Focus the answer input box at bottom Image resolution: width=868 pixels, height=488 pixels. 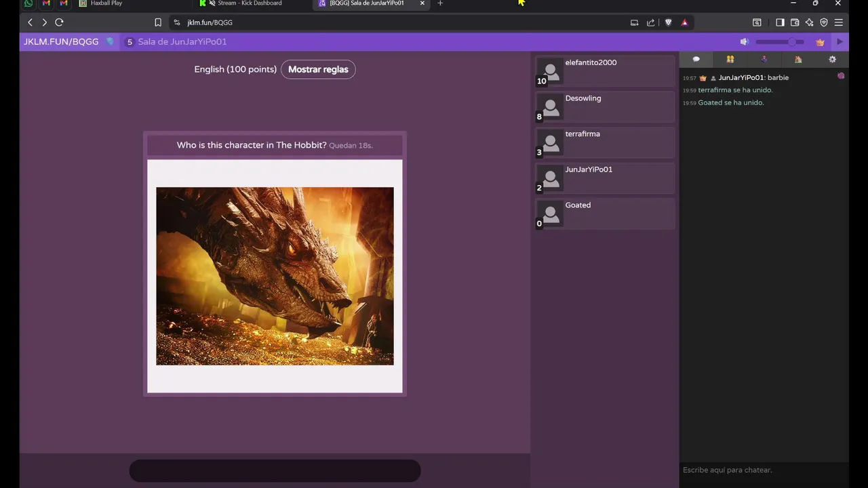pyautogui.click(x=275, y=471)
